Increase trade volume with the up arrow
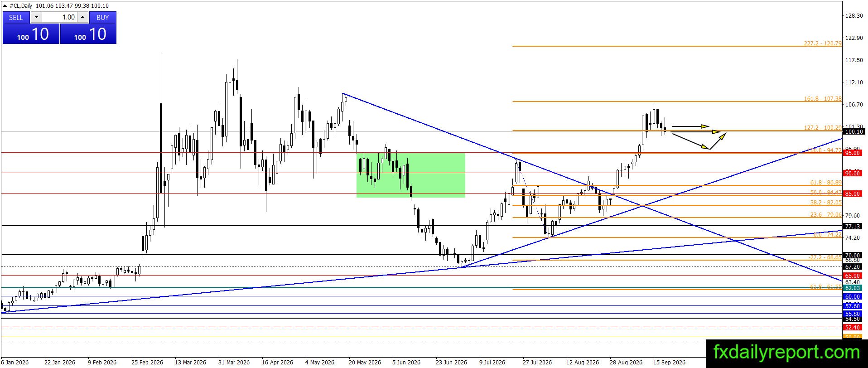Screen dimensions: 868x368 (82, 17)
